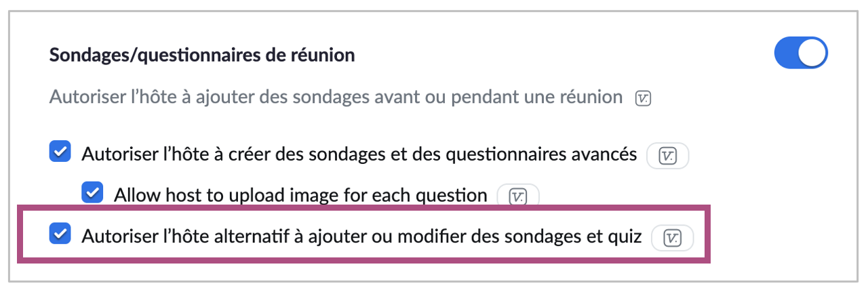Click the white knob of the polls toggle
Image resolution: width=868 pixels, height=294 pixels.
click(812, 55)
